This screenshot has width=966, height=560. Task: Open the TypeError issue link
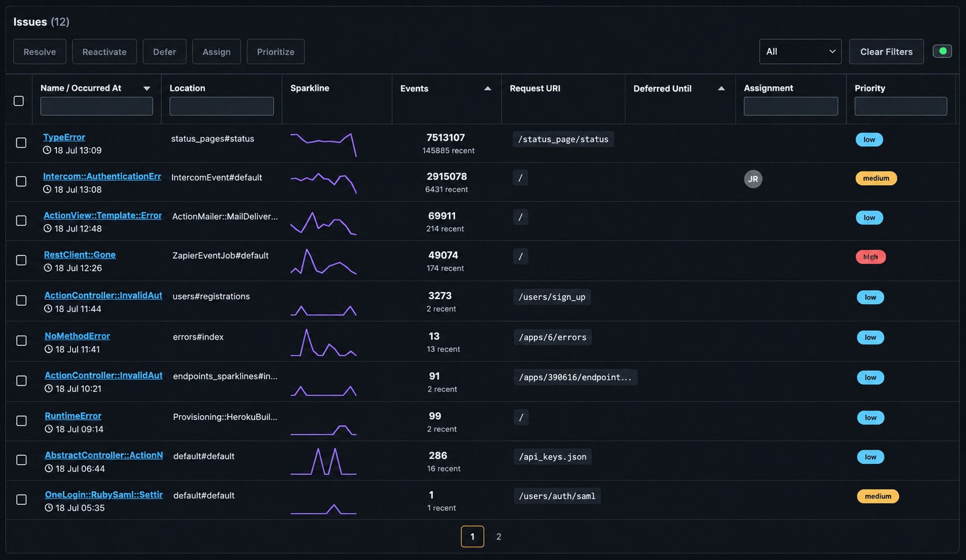[64, 137]
